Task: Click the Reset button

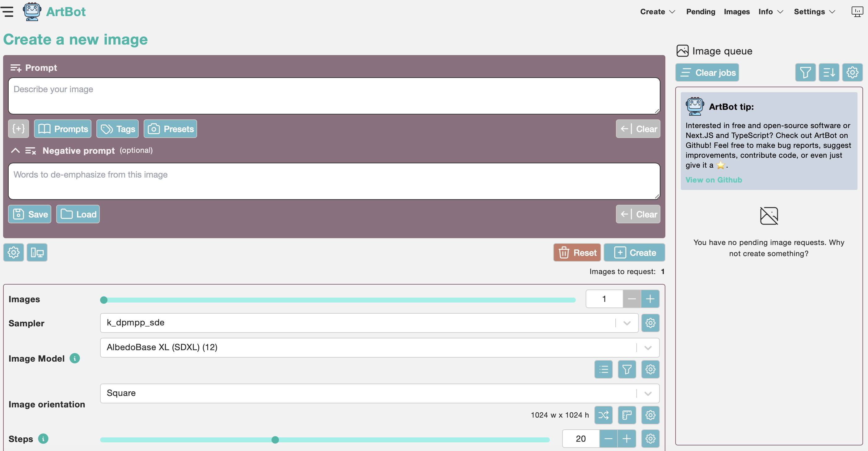Action: tap(577, 252)
